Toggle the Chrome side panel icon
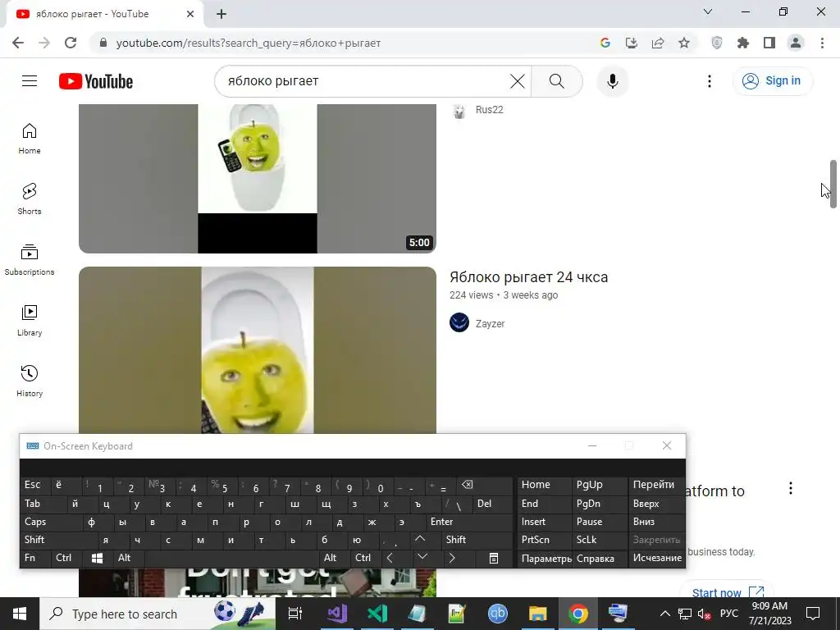Screen dimensions: 840x630 pyautogui.click(x=769, y=43)
